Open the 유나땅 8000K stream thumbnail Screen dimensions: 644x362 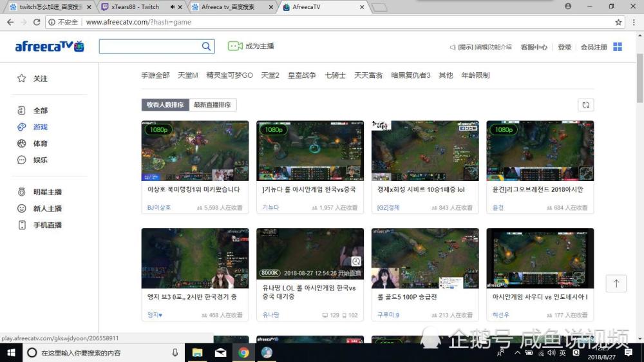point(310,254)
